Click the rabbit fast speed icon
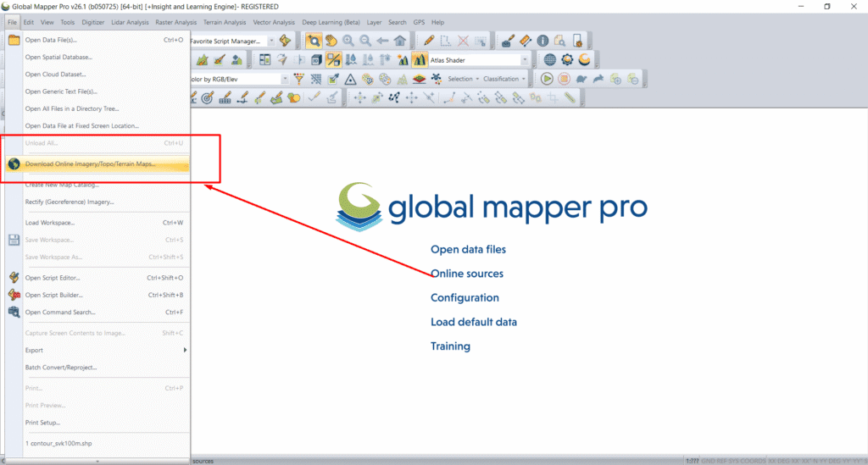Screen dimensions: 868x465 click(x=598, y=79)
